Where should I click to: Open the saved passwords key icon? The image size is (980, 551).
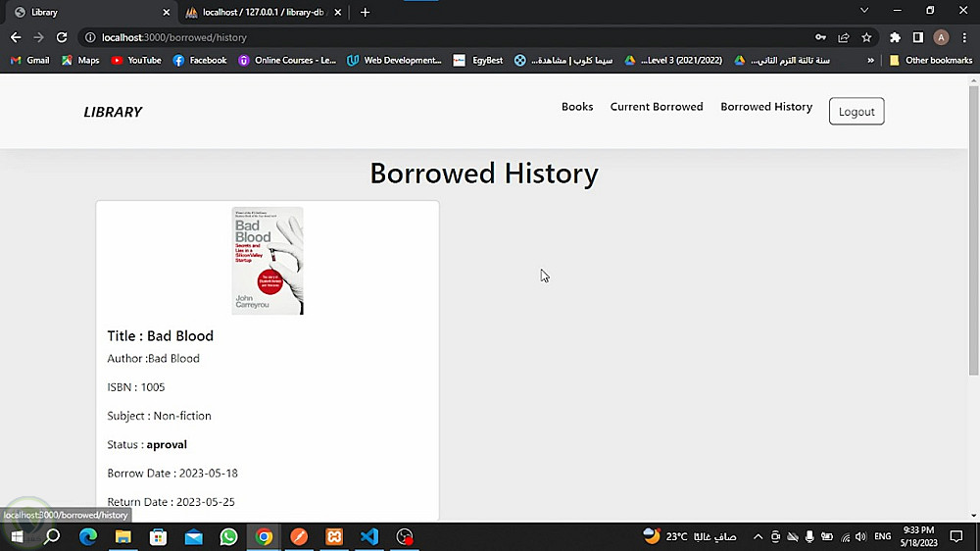820,37
